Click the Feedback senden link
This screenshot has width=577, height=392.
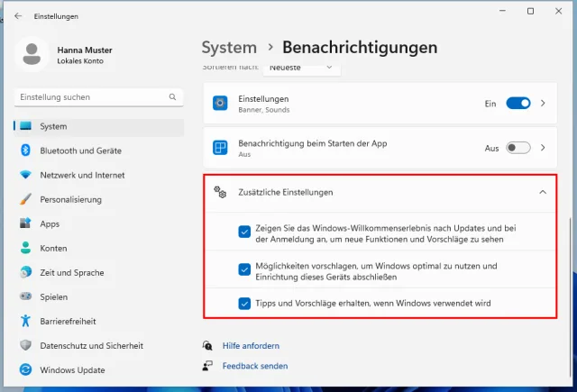[x=255, y=366]
